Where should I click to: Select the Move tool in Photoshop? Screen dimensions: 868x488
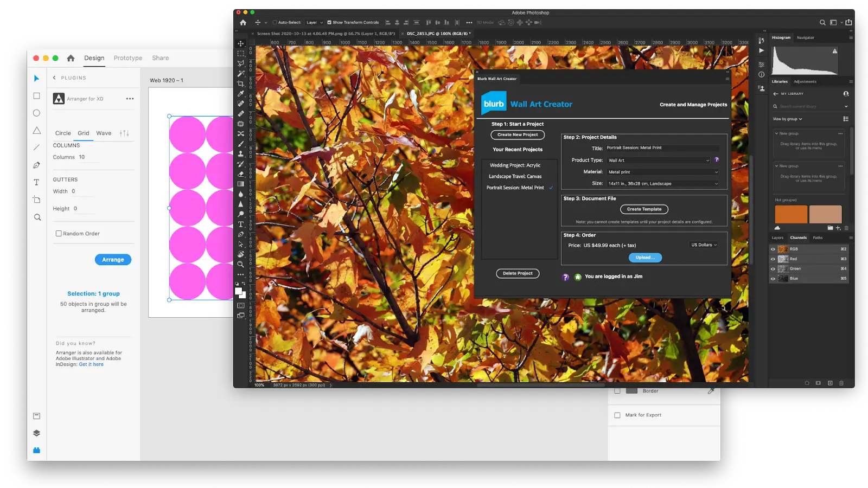(240, 44)
